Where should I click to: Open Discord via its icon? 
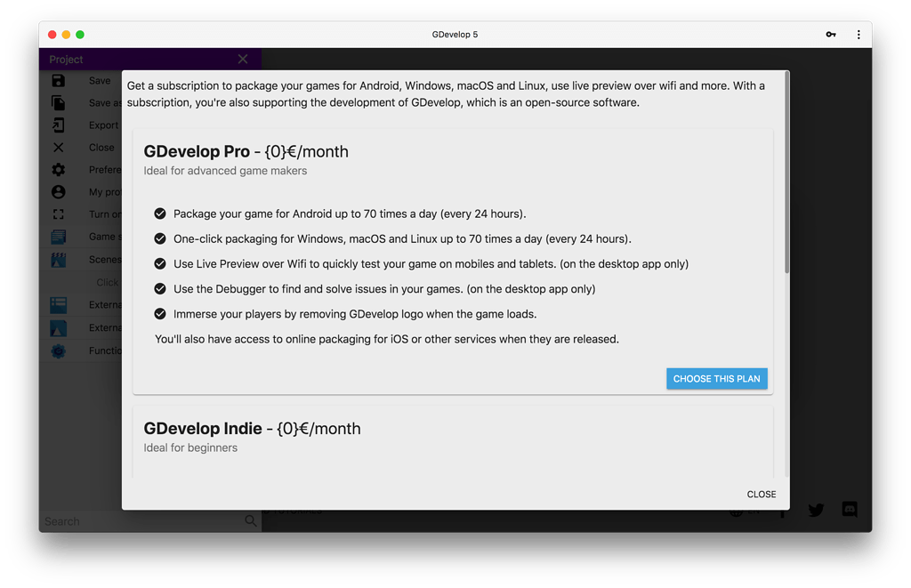pos(850,510)
